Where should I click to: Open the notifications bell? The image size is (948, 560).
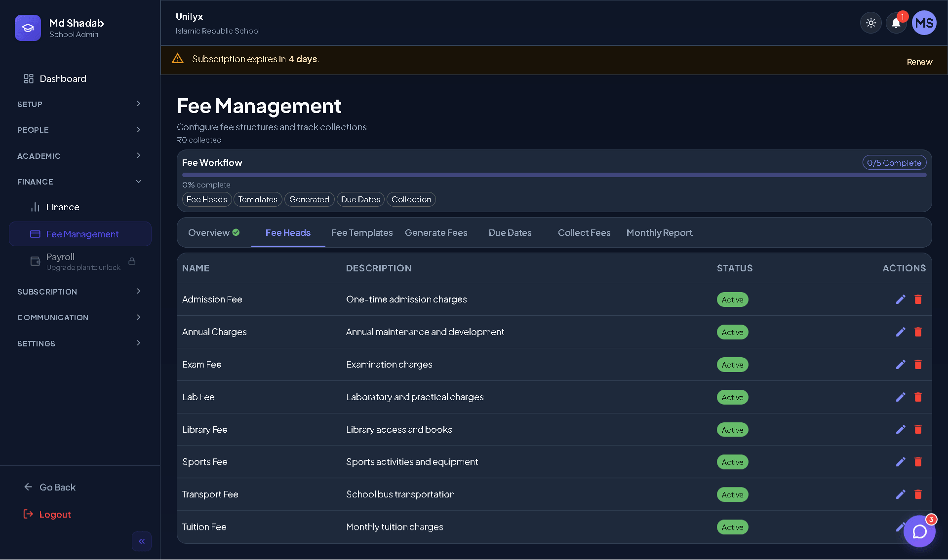[x=896, y=23]
